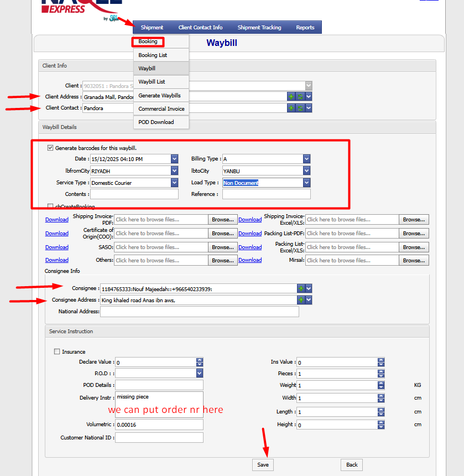Click the green plus icon for Client Address
464x476 pixels.
[291, 97]
